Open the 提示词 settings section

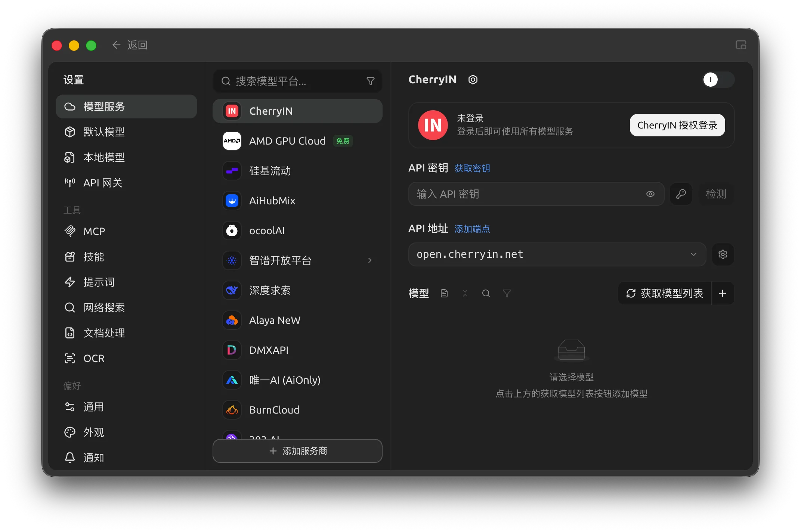point(126,282)
